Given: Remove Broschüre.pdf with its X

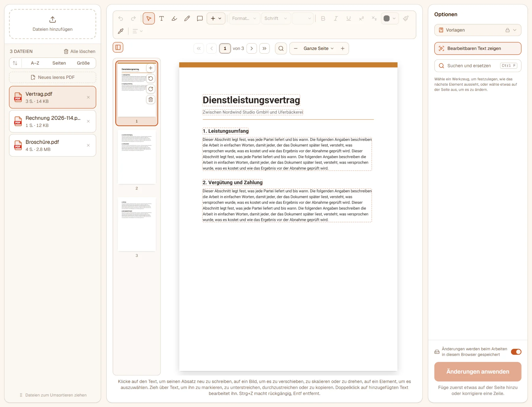Looking at the screenshot, I should 88,145.
